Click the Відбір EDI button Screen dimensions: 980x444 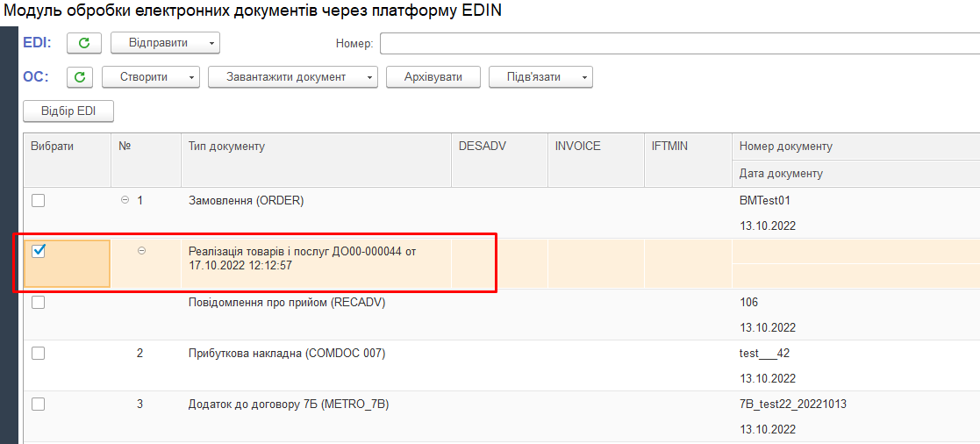tap(68, 111)
